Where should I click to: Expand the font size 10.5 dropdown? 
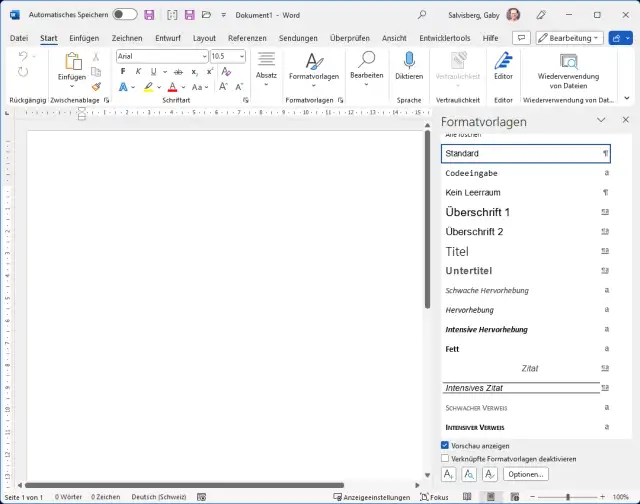(x=244, y=56)
